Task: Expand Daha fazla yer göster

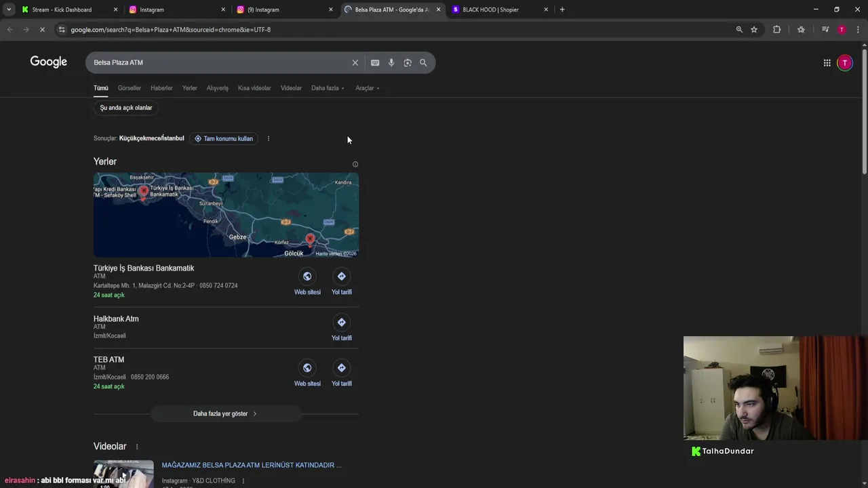Action: click(225, 413)
